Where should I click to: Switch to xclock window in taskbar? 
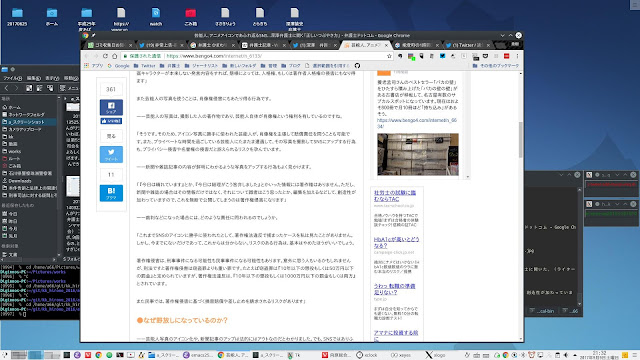(367, 355)
